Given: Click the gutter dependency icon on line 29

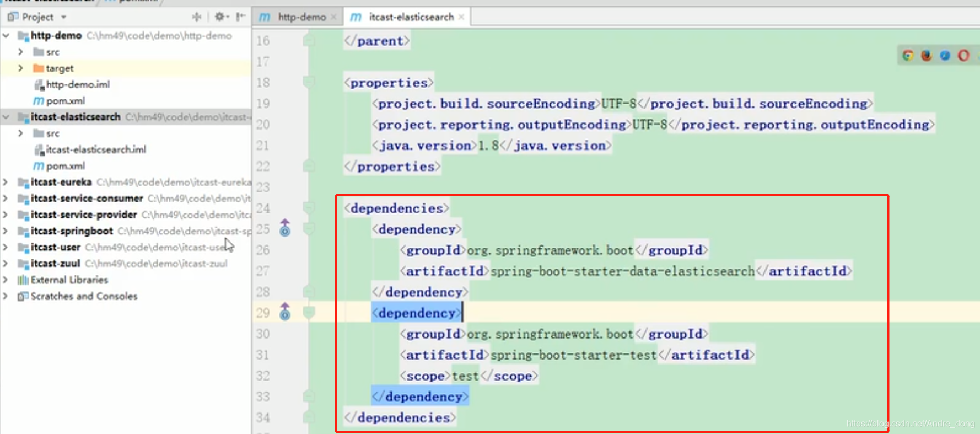Looking at the screenshot, I should [285, 312].
